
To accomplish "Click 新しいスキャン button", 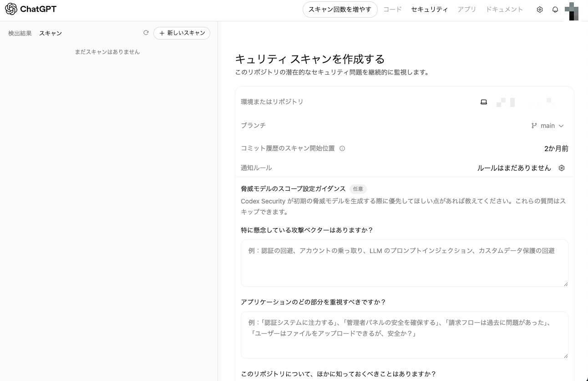I will point(182,33).
